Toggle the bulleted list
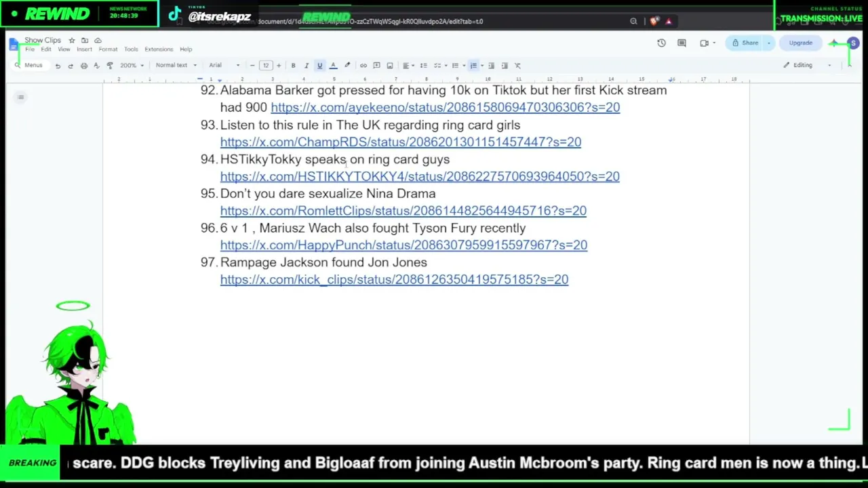The width and height of the screenshot is (868, 488). tap(455, 66)
